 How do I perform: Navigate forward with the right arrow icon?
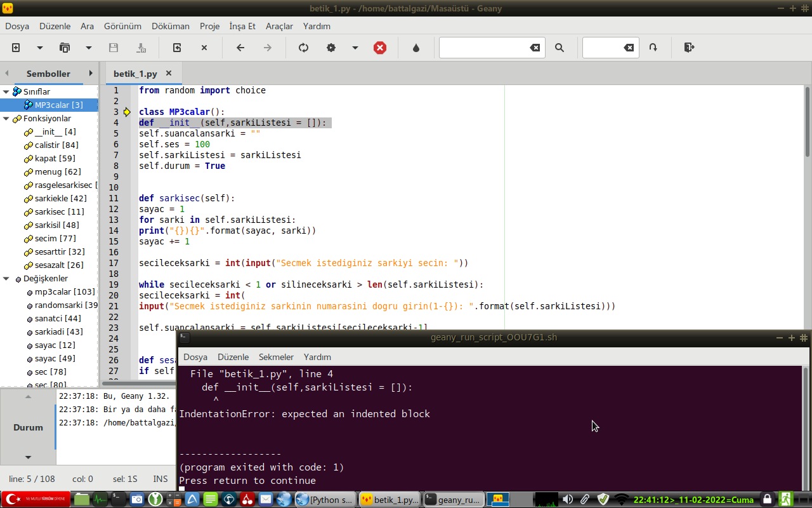(x=268, y=48)
